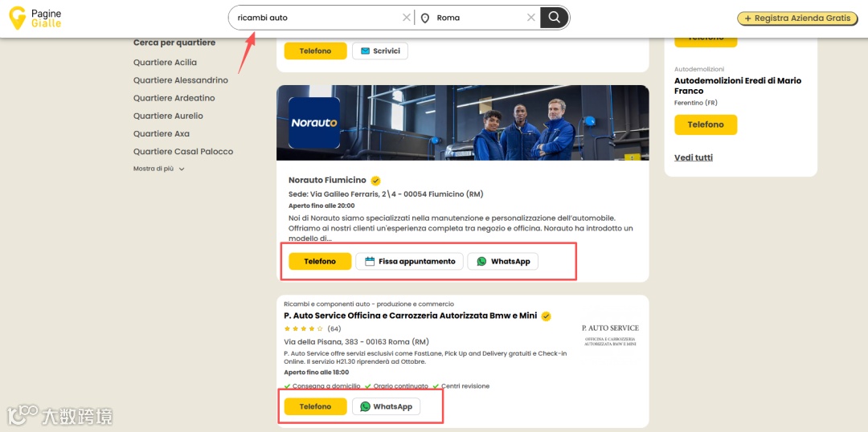Click 'Ricambi e componenti auto' category text
This screenshot has width=868, height=432.
(x=369, y=304)
